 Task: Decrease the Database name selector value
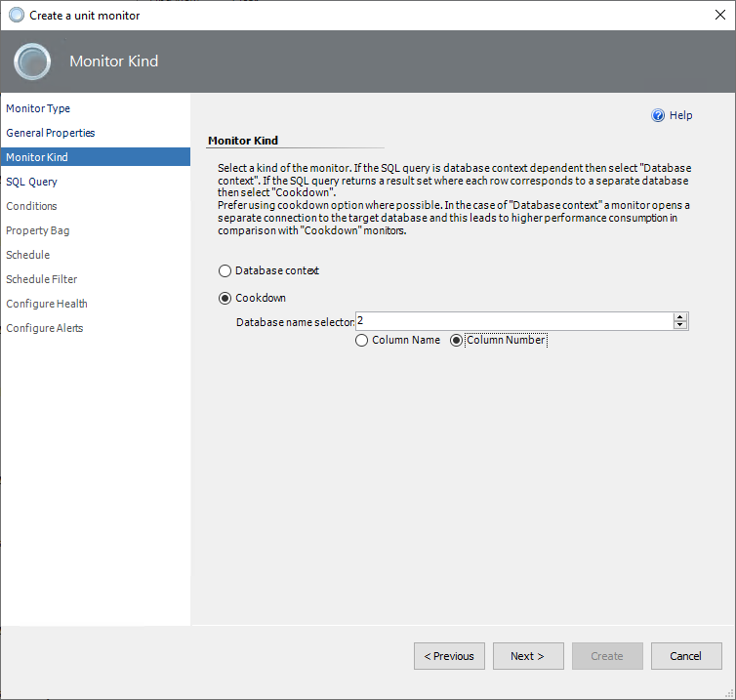click(x=680, y=325)
